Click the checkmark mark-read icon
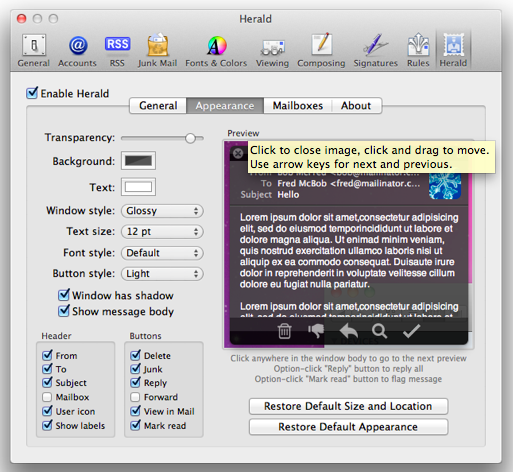 click(x=411, y=331)
